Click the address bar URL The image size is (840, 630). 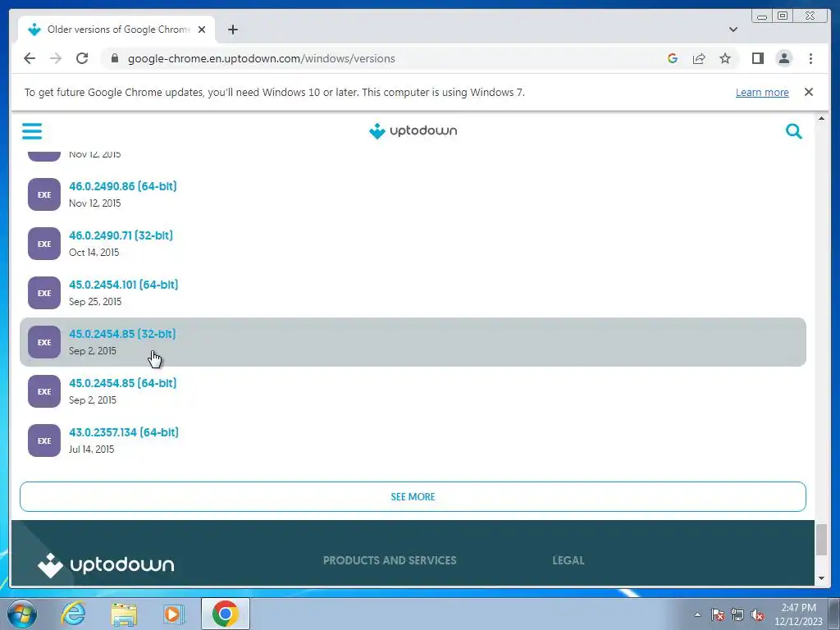point(262,58)
